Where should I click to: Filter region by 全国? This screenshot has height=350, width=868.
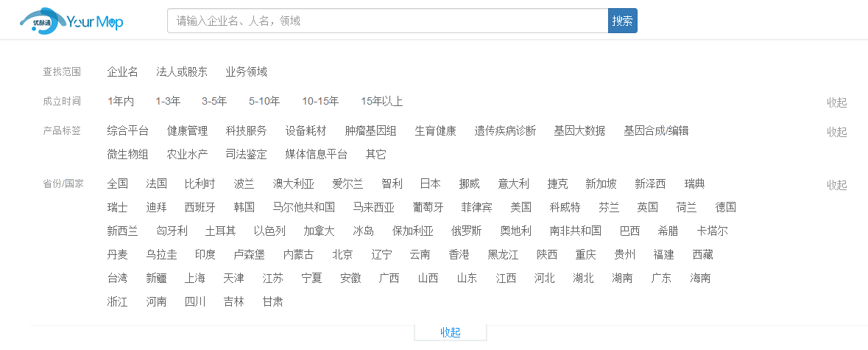point(117,184)
